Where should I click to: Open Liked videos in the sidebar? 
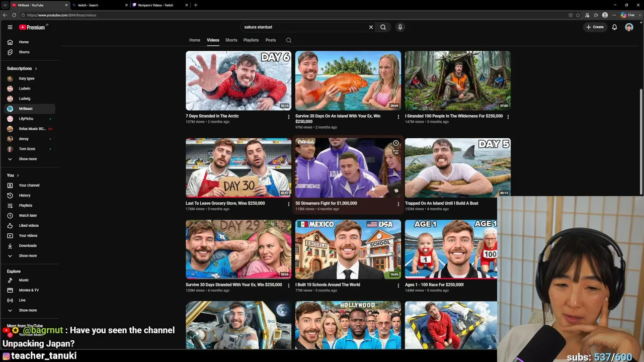click(30, 226)
